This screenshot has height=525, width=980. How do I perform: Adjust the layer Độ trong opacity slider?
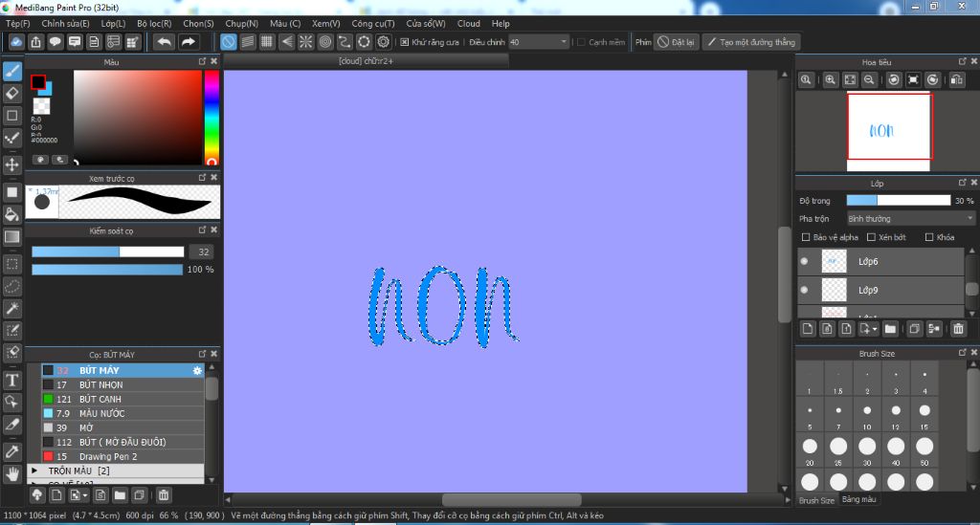[898, 201]
